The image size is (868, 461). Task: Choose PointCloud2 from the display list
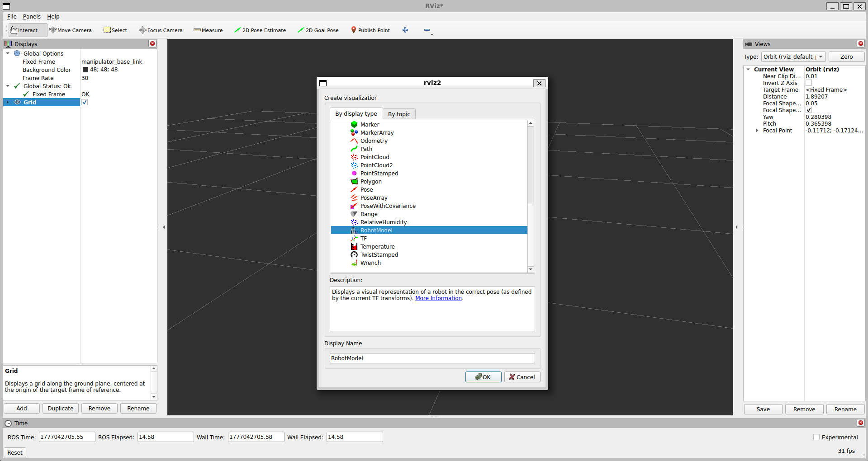(376, 165)
